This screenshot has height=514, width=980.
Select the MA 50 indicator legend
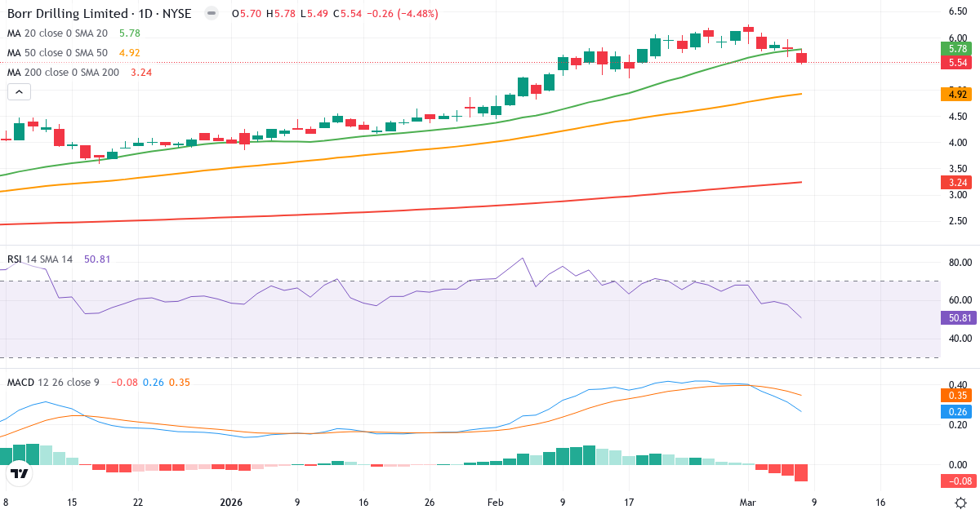click(51, 53)
